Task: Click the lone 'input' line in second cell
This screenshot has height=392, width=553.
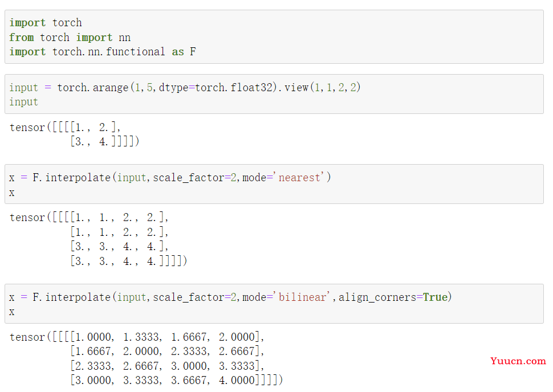Action: [x=23, y=102]
